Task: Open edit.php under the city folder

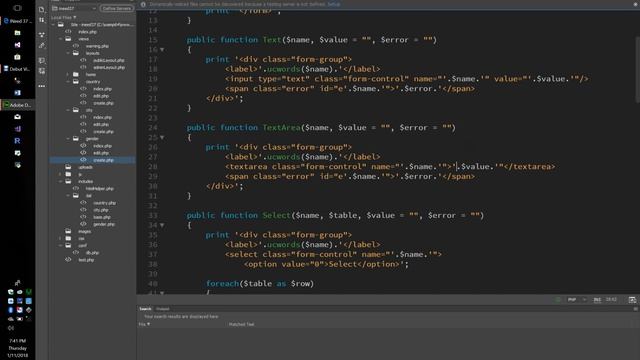Action: point(100,124)
